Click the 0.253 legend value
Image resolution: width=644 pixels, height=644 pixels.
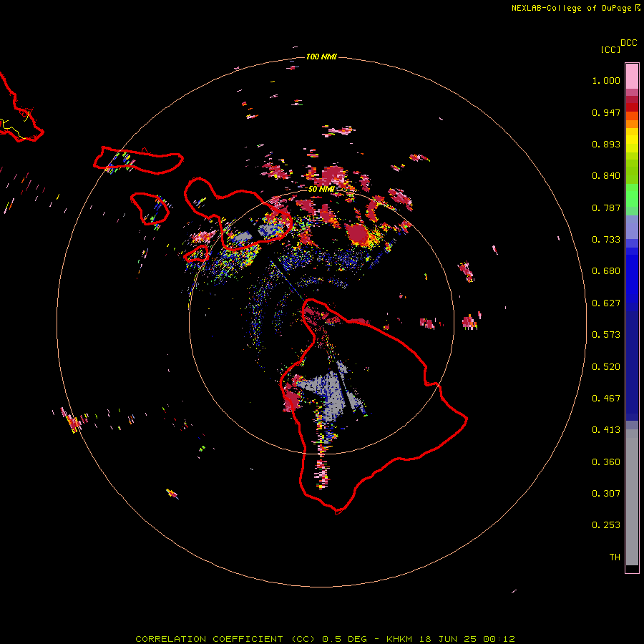click(x=606, y=525)
